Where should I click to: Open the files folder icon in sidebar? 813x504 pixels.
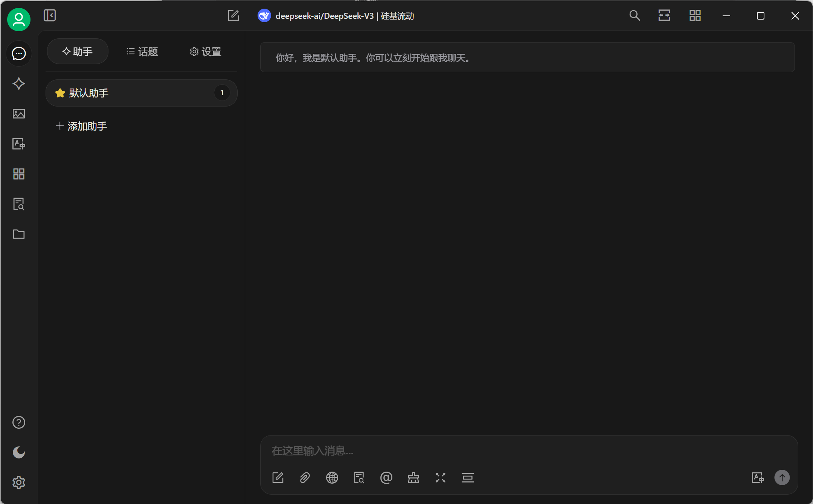tap(19, 234)
